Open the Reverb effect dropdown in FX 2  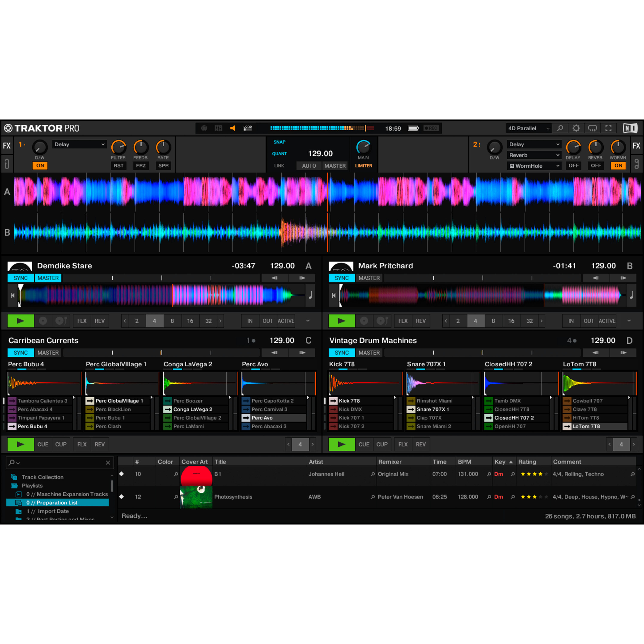[534, 155]
